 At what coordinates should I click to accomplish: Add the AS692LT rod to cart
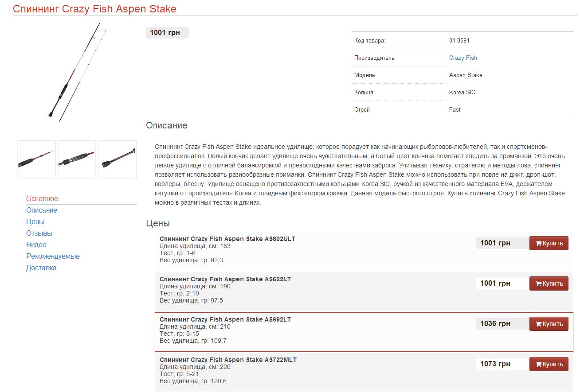[549, 324]
